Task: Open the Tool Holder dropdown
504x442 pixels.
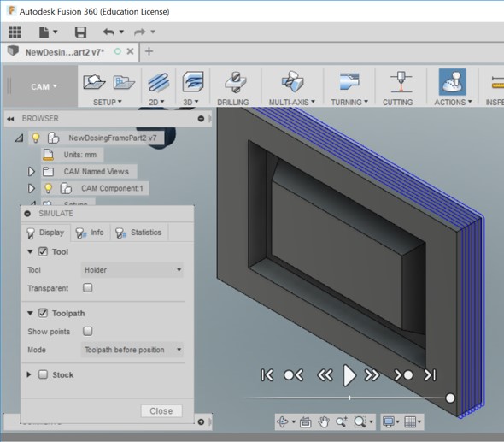Action: click(x=132, y=270)
